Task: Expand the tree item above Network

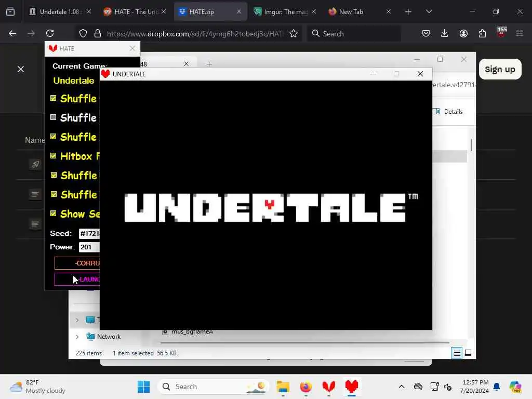Action: pyautogui.click(x=77, y=320)
